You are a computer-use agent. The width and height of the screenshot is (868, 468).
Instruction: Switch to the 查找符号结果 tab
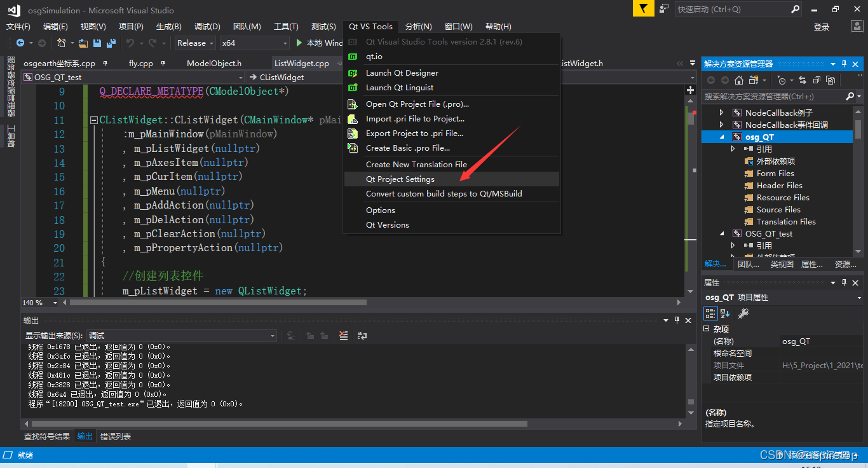[47, 436]
